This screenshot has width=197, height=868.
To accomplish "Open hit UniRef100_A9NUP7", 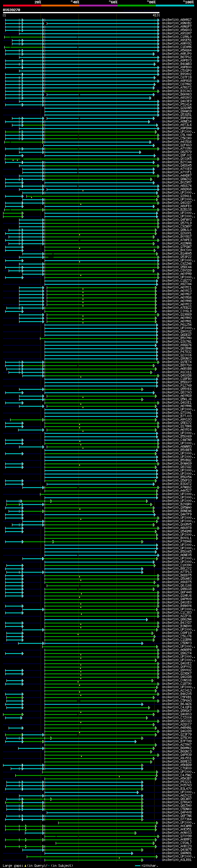I will coord(177,26).
